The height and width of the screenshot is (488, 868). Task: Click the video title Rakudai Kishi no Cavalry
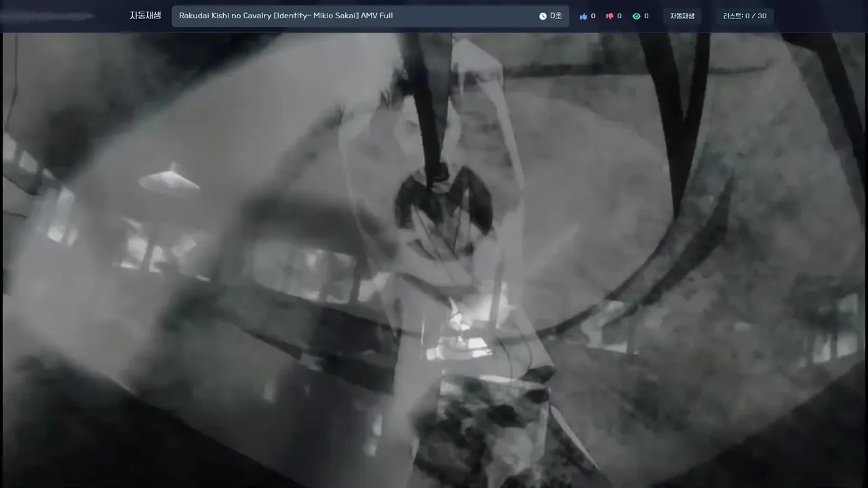pyautogui.click(x=285, y=16)
